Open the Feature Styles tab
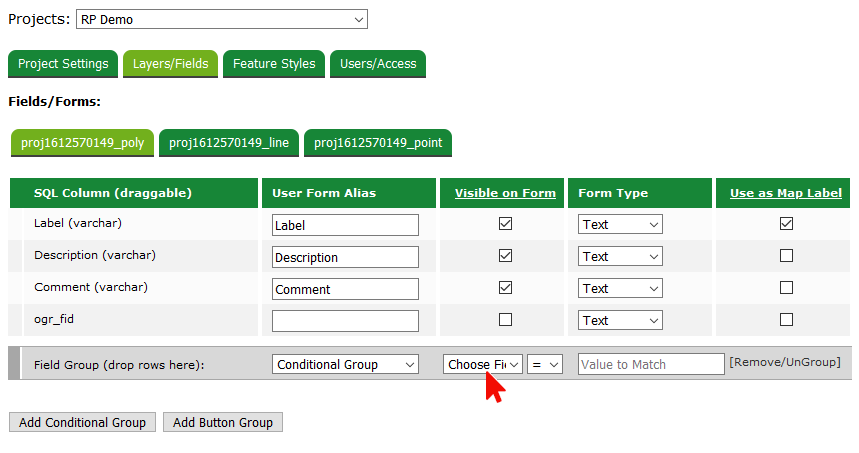The width and height of the screenshot is (859, 453). click(x=274, y=64)
